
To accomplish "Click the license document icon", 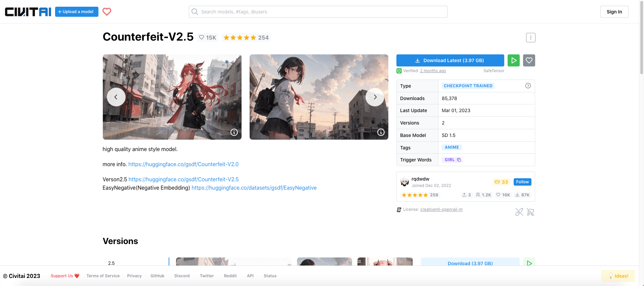I will [x=399, y=209].
